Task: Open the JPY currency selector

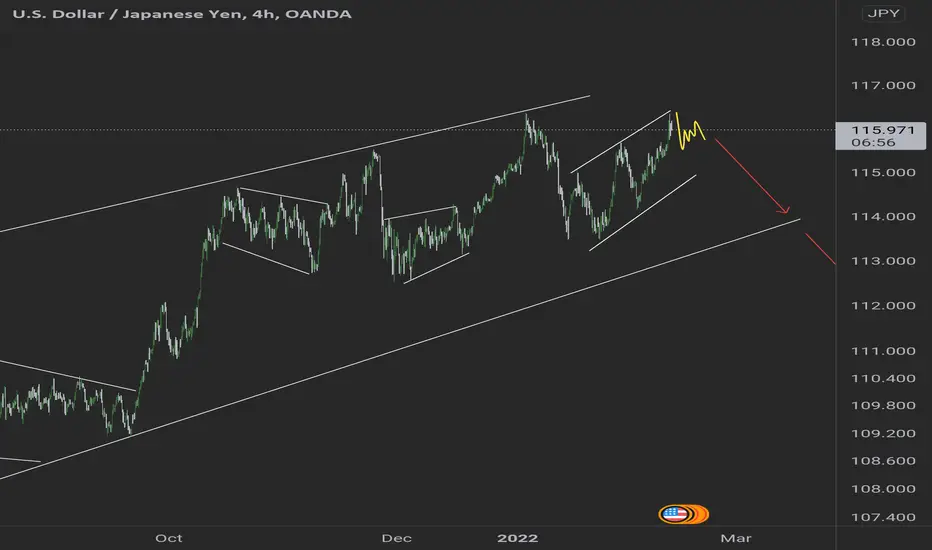Action: pos(883,14)
